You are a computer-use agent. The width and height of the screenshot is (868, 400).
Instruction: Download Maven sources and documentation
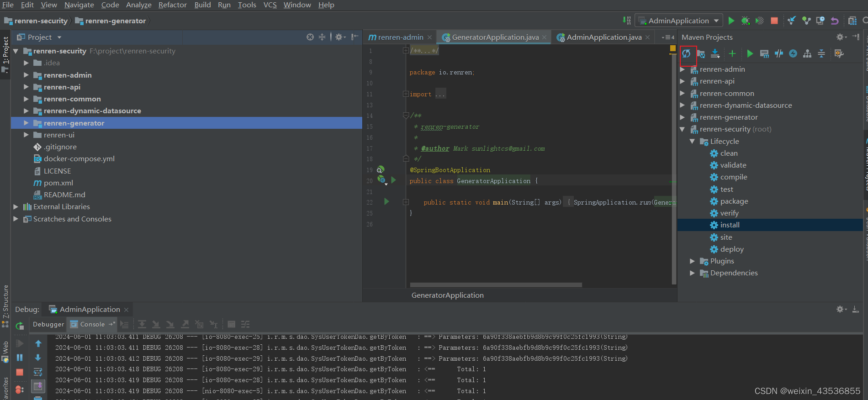click(715, 54)
